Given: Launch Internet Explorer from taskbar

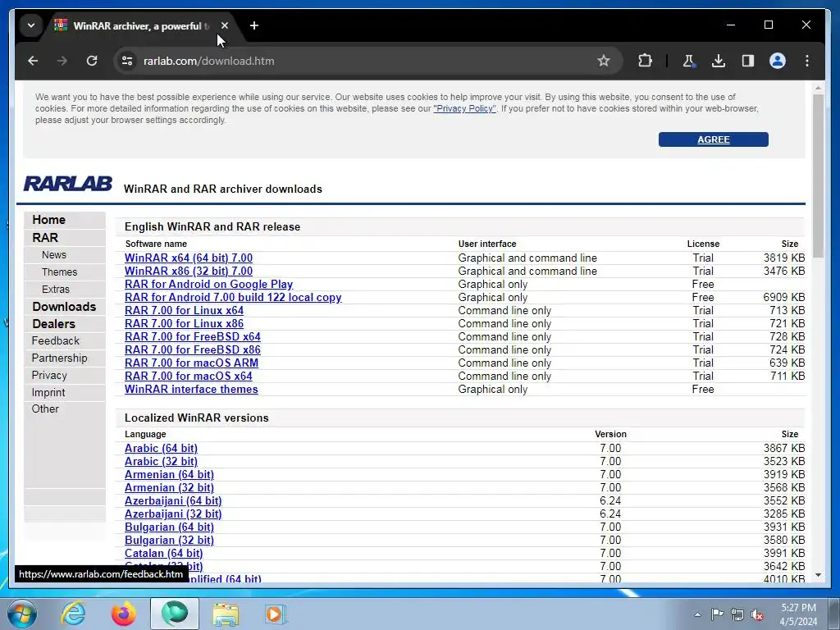Looking at the screenshot, I should (x=73, y=614).
